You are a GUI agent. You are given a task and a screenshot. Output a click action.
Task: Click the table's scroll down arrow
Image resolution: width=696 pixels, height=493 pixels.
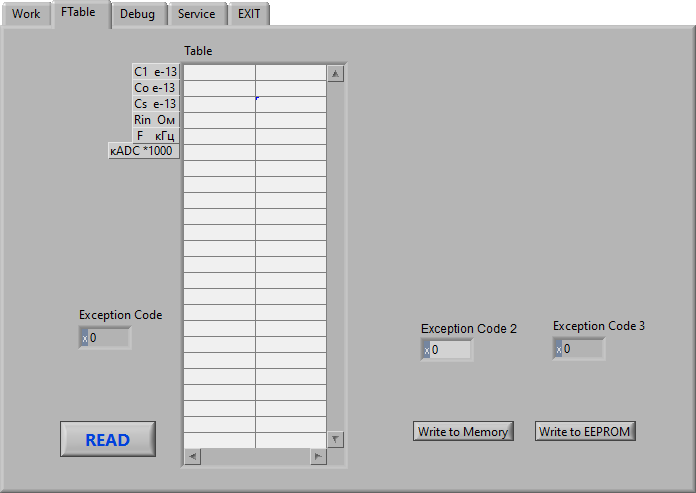pyautogui.click(x=336, y=439)
